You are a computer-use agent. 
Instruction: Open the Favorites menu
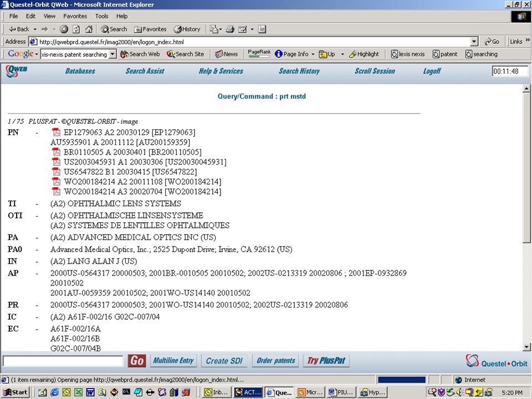click(75, 16)
